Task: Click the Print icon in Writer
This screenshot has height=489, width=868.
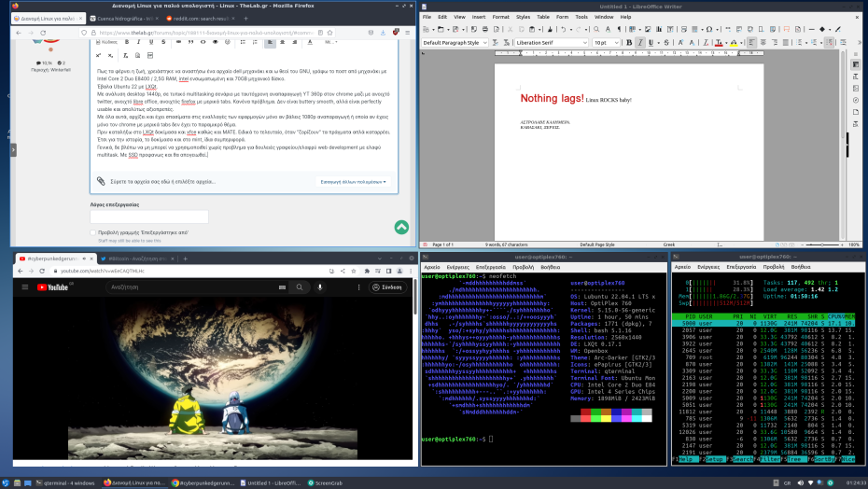Action: pos(485,29)
